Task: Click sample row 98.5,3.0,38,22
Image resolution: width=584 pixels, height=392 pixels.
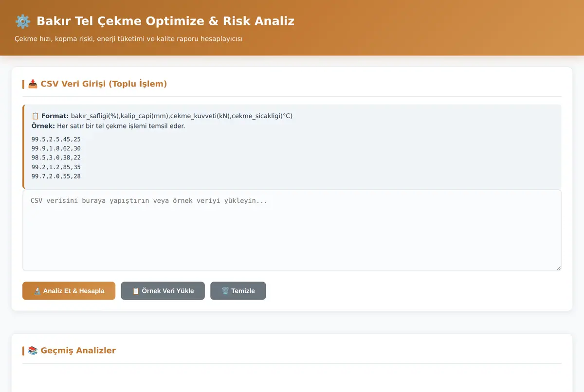Action: pos(56,158)
